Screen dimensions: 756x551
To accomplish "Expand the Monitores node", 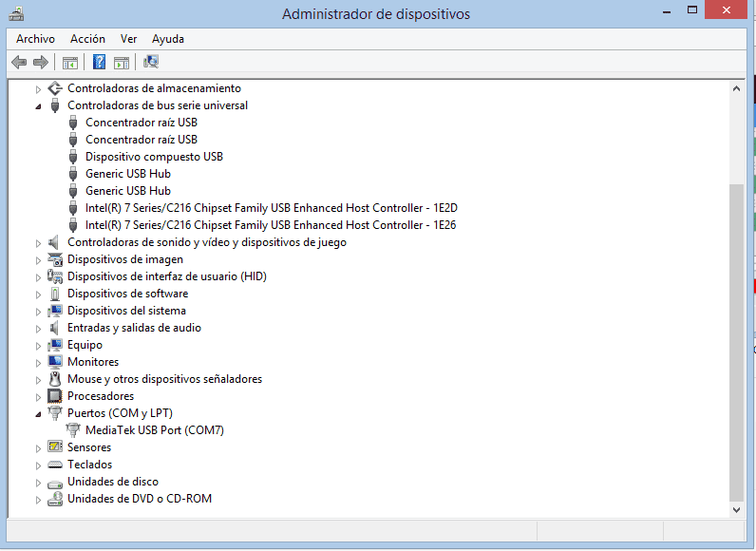I will click(38, 363).
